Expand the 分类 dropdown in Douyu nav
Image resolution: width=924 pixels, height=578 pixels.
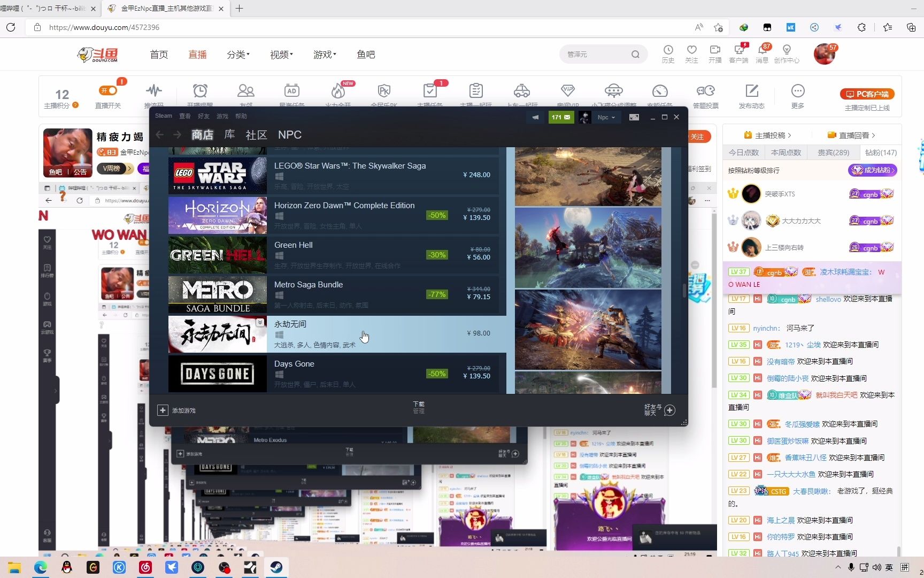pos(238,55)
